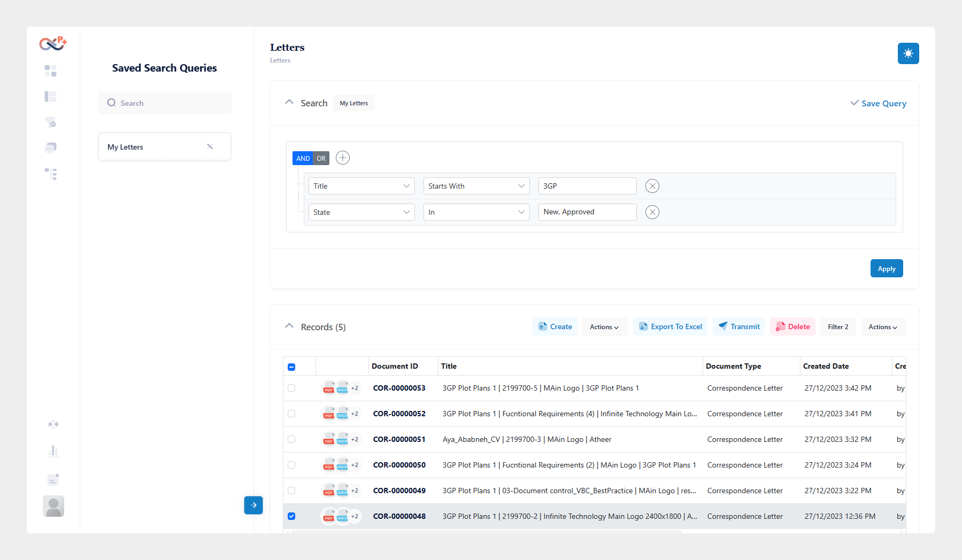Expand the Save Query option
This screenshot has height=560, width=962.
[x=879, y=103]
